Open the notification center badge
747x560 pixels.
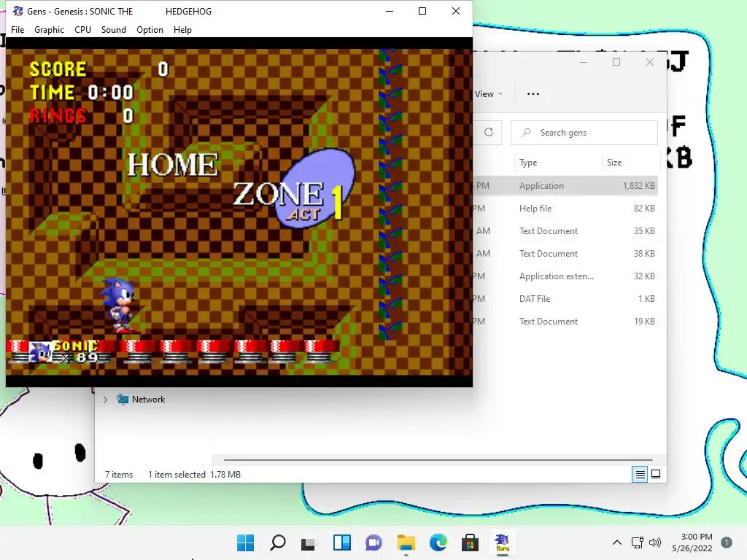pyautogui.click(x=727, y=542)
